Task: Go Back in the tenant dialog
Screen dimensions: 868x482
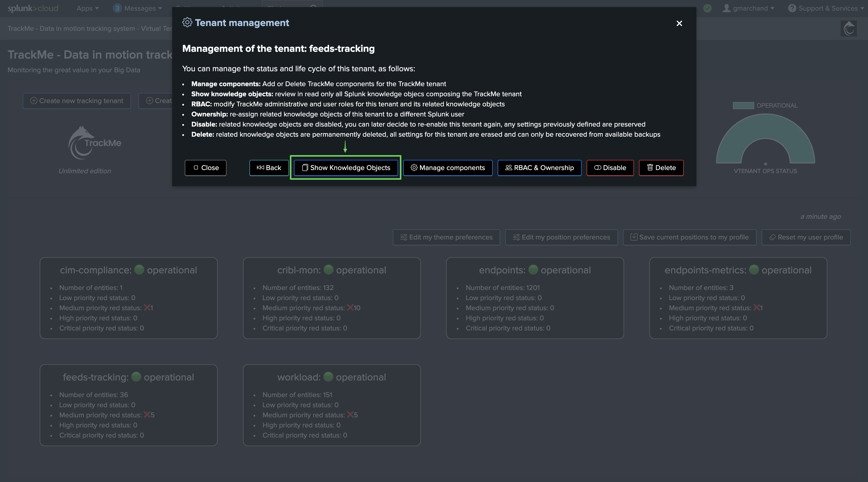Action: (x=269, y=168)
